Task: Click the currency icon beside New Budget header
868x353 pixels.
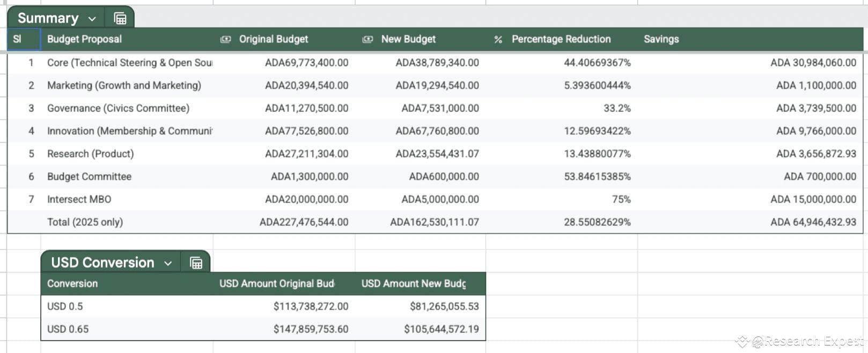Action: pyautogui.click(x=367, y=39)
